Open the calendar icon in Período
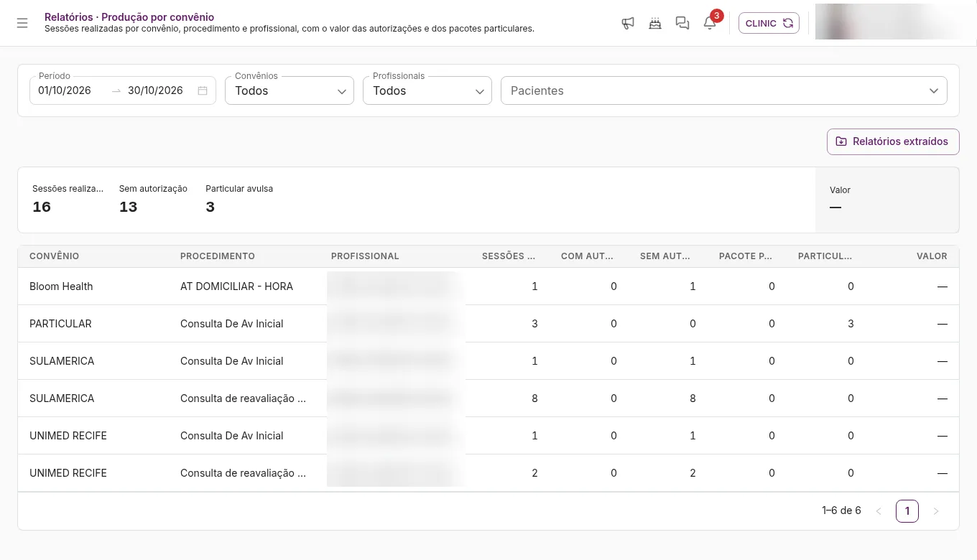 point(203,90)
